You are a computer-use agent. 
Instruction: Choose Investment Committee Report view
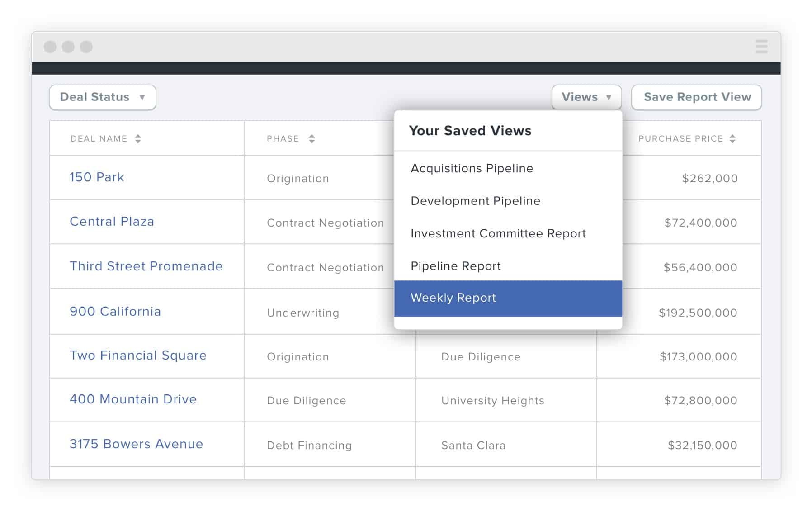pos(508,233)
